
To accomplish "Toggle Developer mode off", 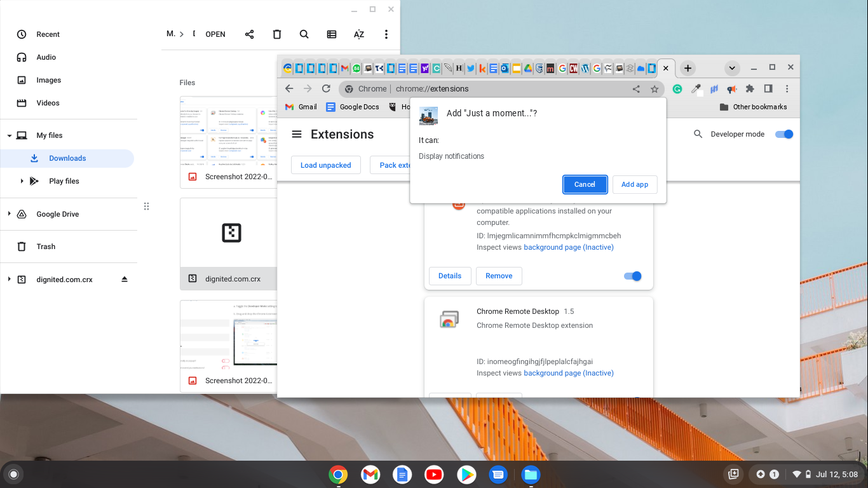I will 784,134.
